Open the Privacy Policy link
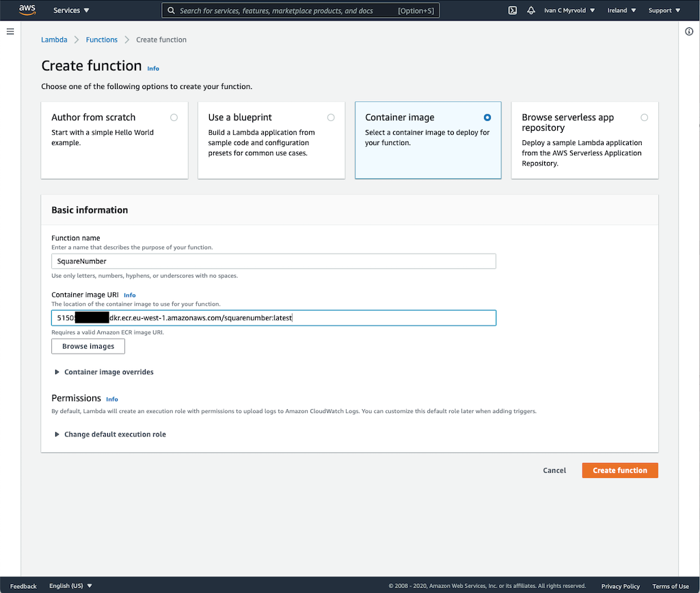 [620, 586]
